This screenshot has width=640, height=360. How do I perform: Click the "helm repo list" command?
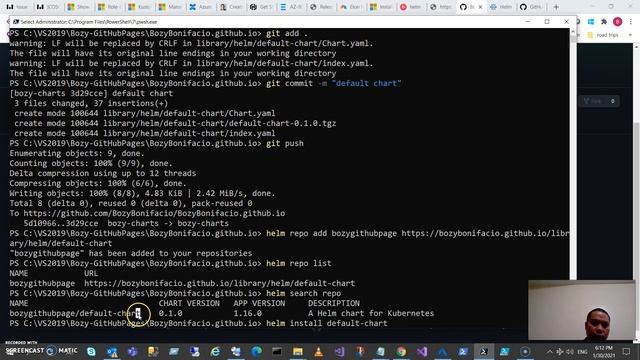pos(299,263)
